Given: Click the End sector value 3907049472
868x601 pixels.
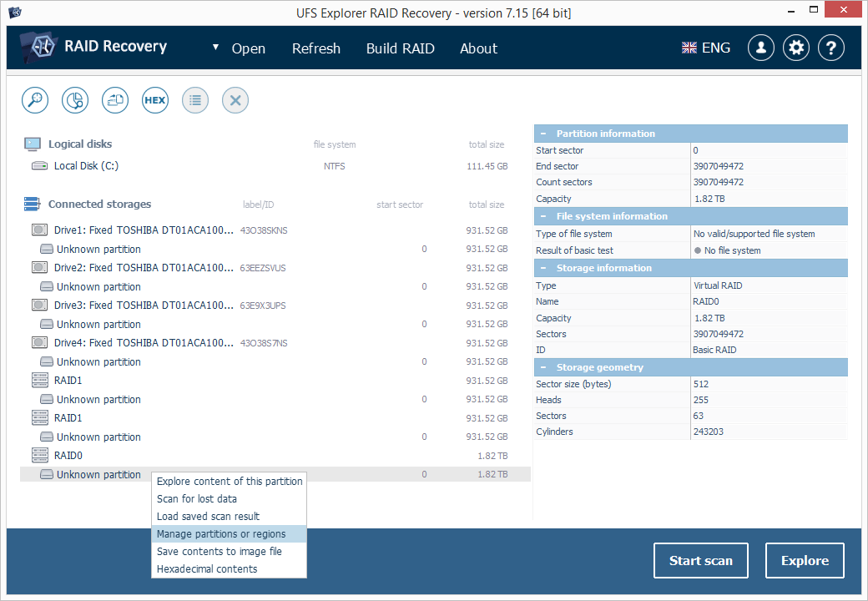Looking at the screenshot, I should [x=718, y=166].
